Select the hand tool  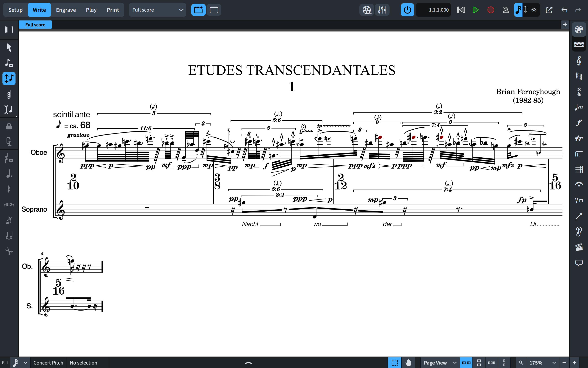point(409,363)
